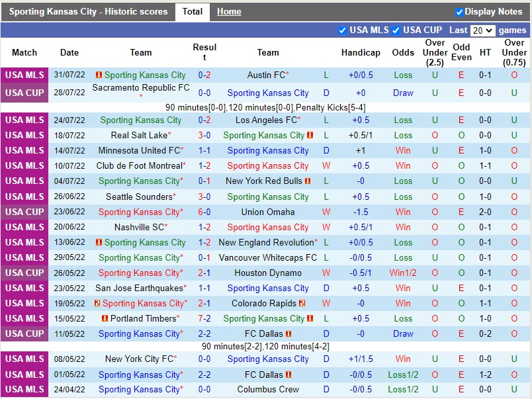Click card icon left of Sporting KC on 19/05/22

[x=97, y=303]
